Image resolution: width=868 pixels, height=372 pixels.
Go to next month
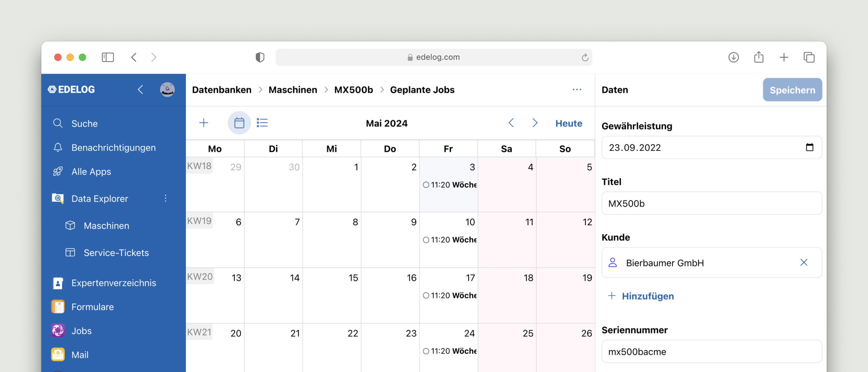tap(535, 123)
